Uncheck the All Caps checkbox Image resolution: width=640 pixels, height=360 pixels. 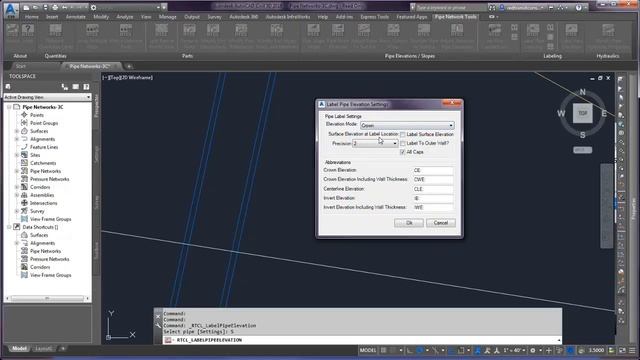click(403, 152)
